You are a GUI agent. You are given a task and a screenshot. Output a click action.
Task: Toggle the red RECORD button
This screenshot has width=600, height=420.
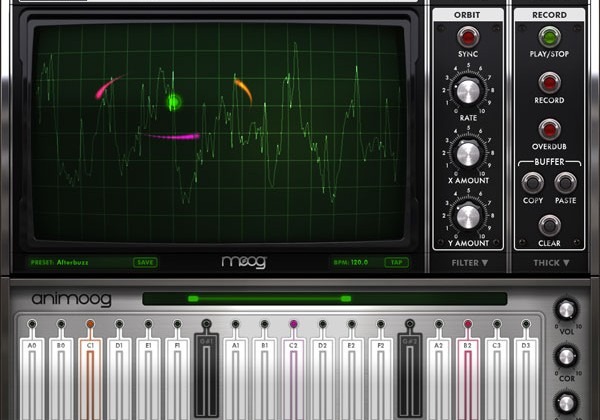coord(549,83)
